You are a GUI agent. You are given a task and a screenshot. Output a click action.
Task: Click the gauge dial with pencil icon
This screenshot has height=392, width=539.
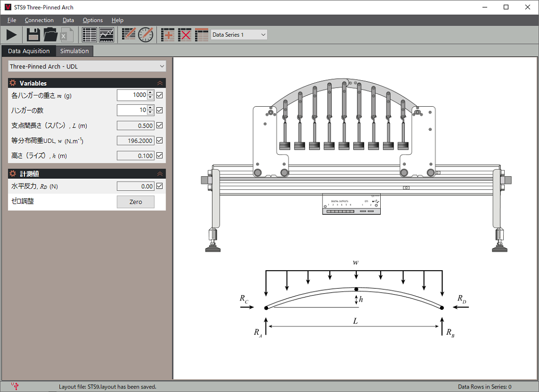[x=146, y=35]
